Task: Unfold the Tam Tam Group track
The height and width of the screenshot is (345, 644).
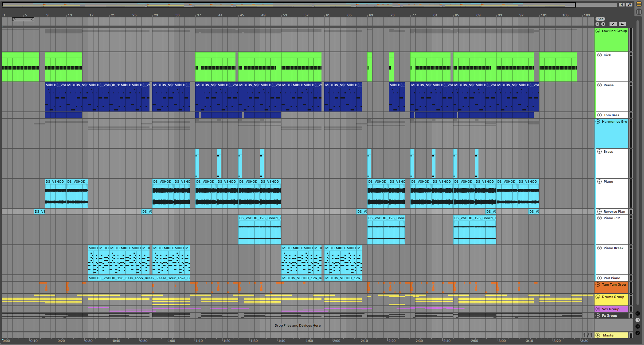Action: coord(598,285)
